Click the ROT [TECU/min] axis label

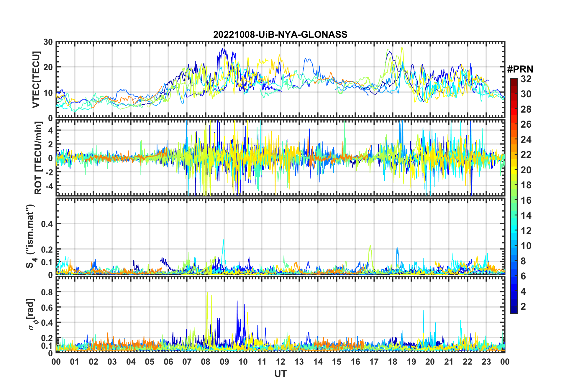38,158
